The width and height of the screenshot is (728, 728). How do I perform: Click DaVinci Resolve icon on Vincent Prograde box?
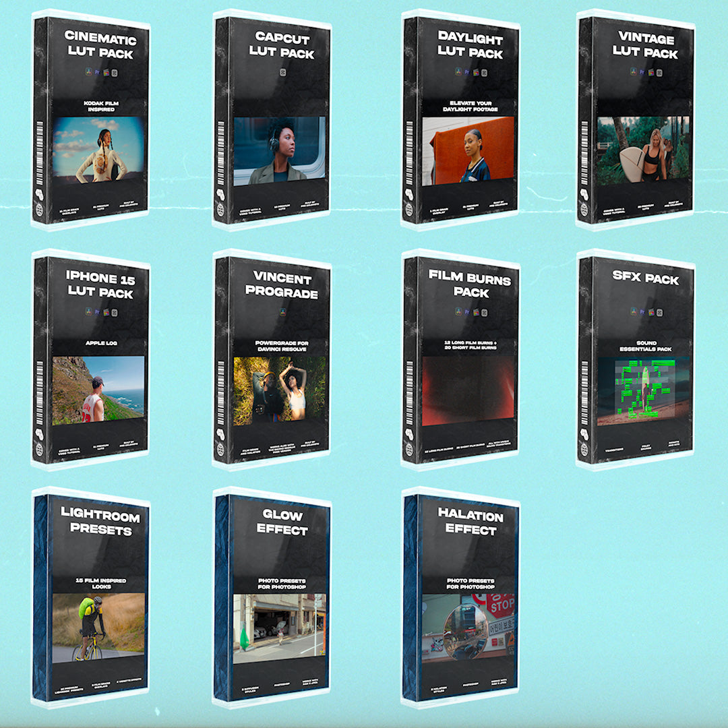(x=282, y=312)
